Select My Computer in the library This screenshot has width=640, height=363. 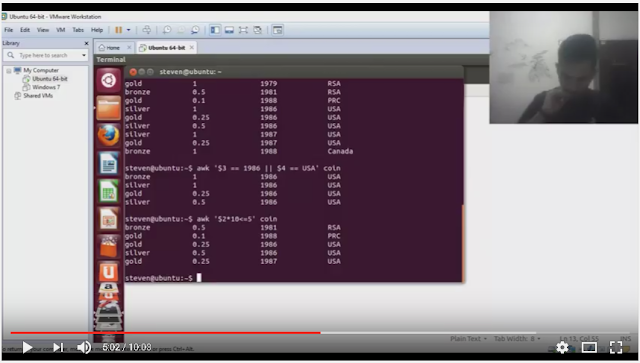pyautogui.click(x=41, y=70)
